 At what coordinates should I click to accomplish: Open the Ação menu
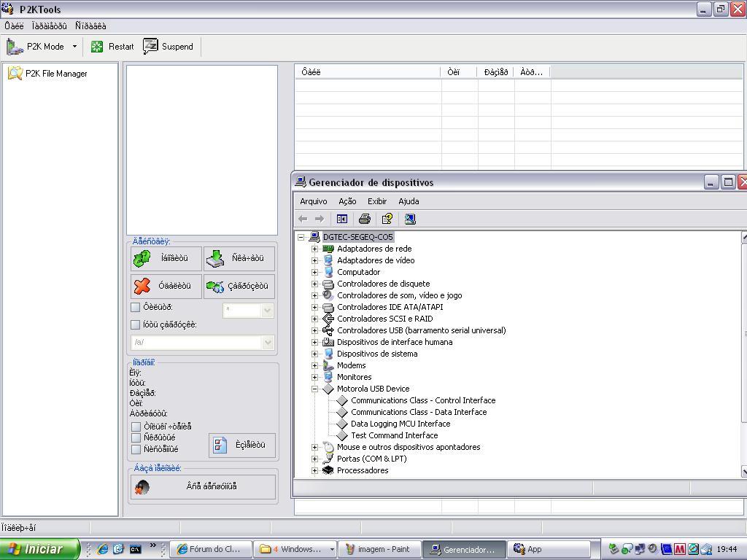347,201
